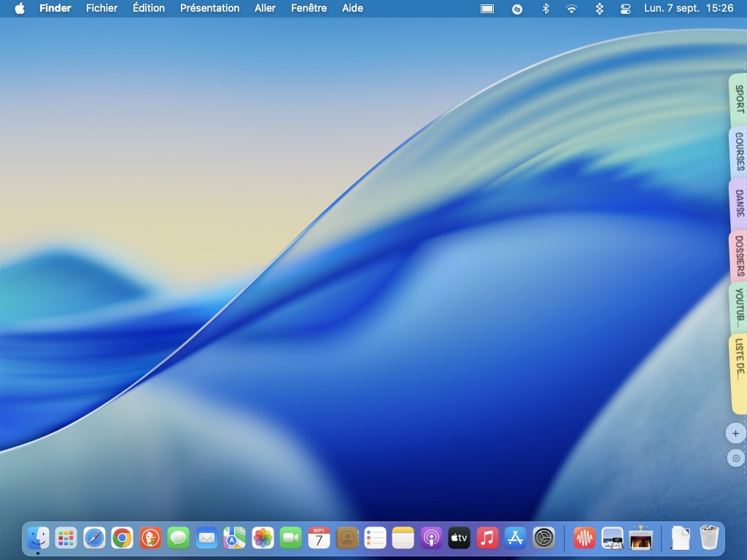
Task: Open the red waveform audio app
Action: click(584, 539)
